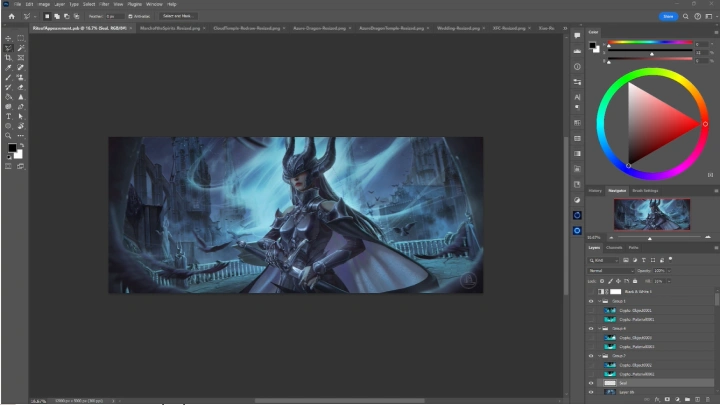Toggle visibility of Seal layer
This screenshot has width=720, height=405.
pos(591,383)
